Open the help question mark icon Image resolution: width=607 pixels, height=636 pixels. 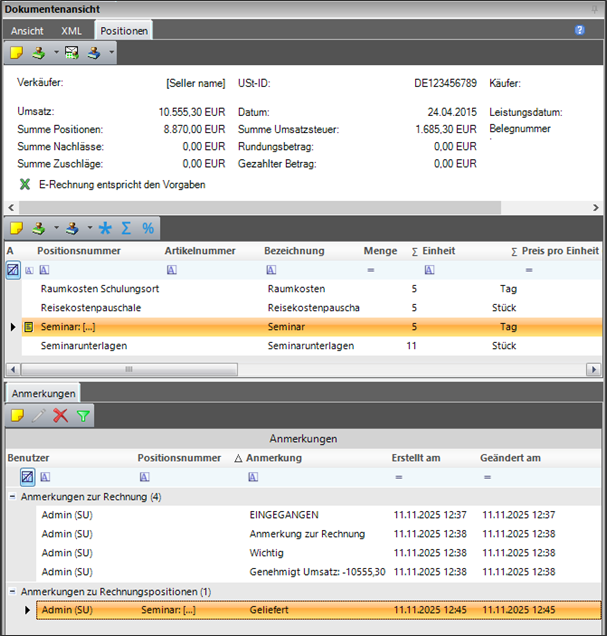(580, 30)
